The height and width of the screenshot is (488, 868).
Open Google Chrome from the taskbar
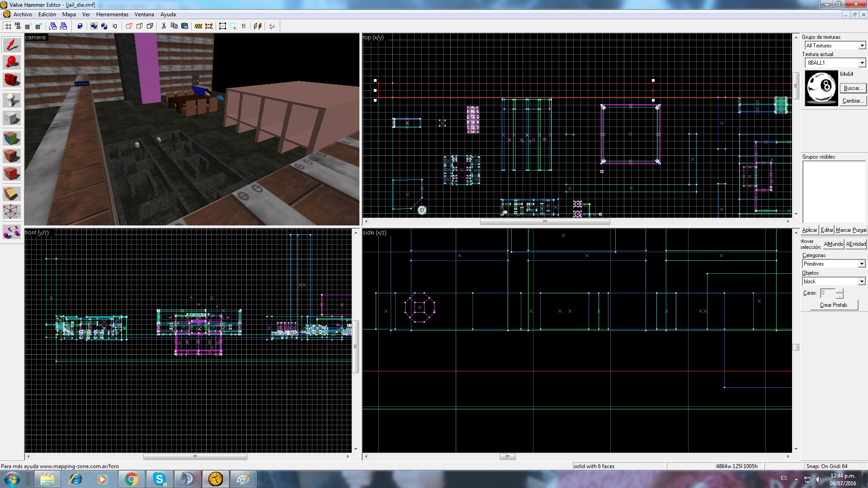[x=131, y=479]
